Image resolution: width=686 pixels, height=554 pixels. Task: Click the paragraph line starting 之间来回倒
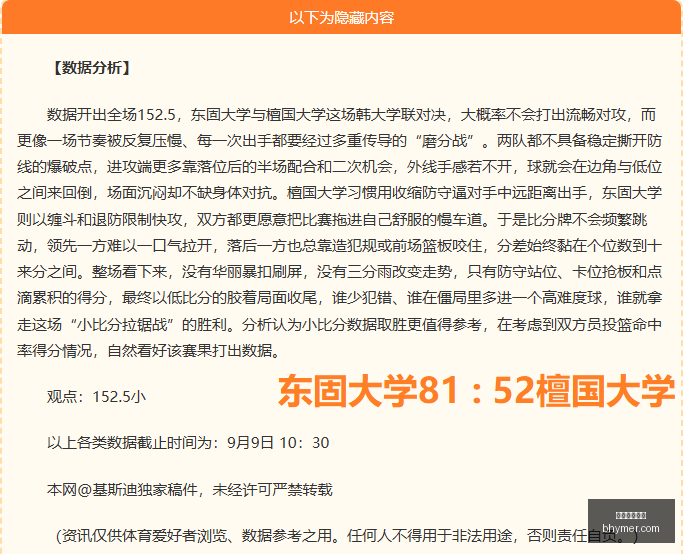[339, 193]
